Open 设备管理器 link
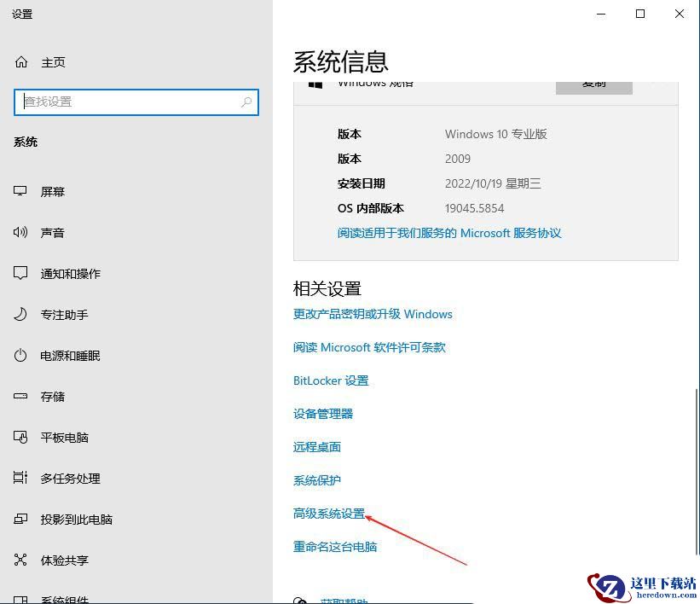Image resolution: width=700 pixels, height=604 pixels. [x=323, y=414]
